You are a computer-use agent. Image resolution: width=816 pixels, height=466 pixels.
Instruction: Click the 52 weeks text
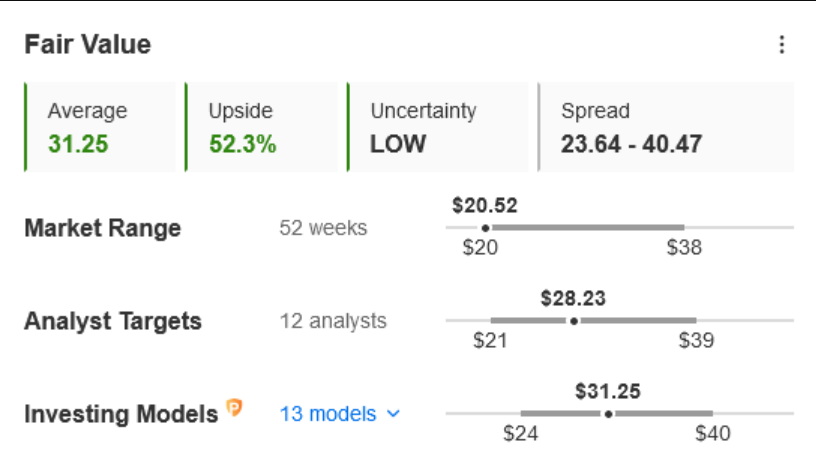tap(323, 228)
